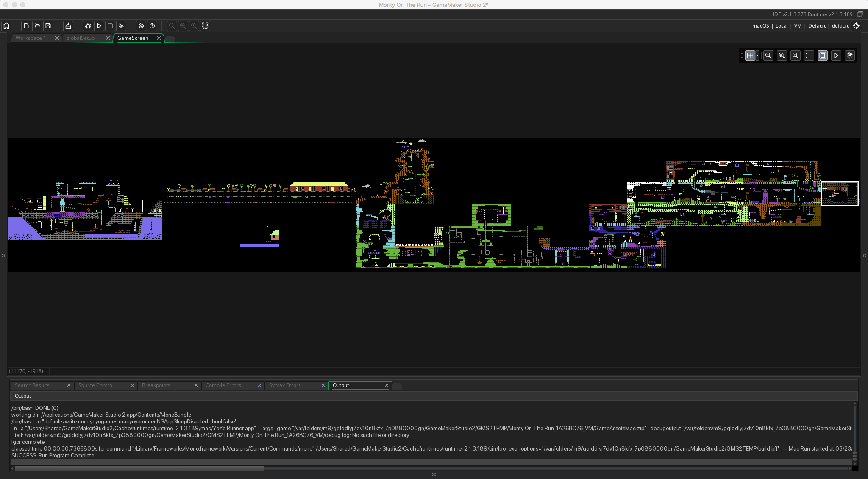The width and height of the screenshot is (868, 479).
Task: Open a project with the folder icon
Action: [x=37, y=26]
